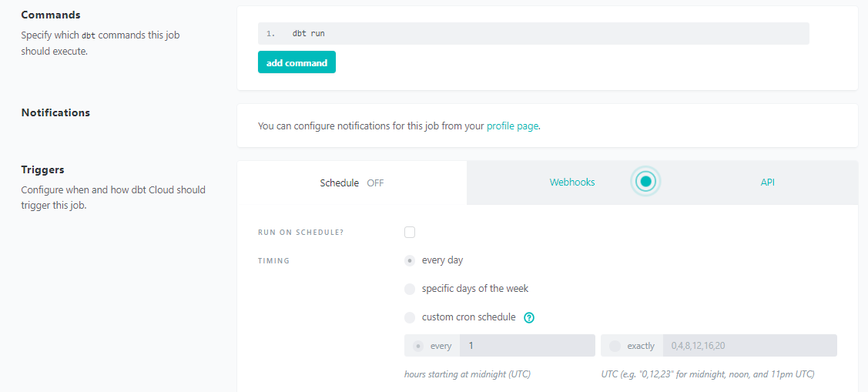
Task: Click the 'exactly' hours list field
Action: click(751, 346)
